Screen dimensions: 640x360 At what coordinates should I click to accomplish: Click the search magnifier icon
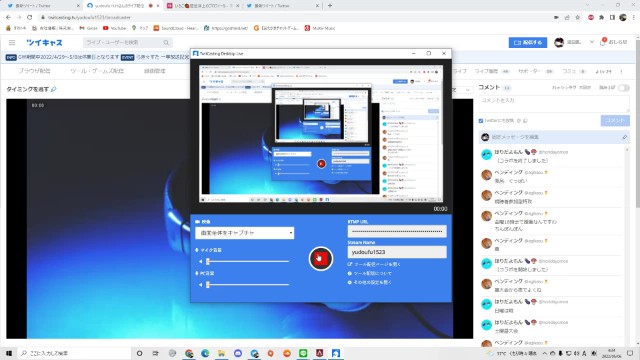click(x=166, y=42)
